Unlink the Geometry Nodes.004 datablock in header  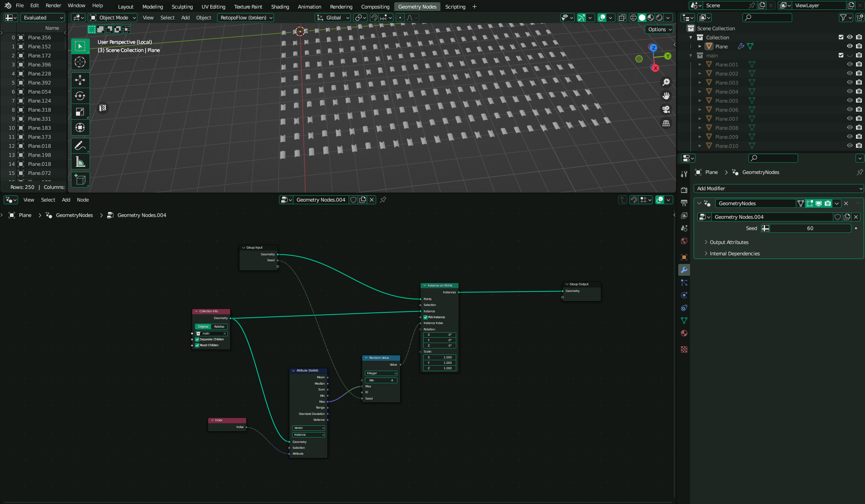click(x=372, y=200)
